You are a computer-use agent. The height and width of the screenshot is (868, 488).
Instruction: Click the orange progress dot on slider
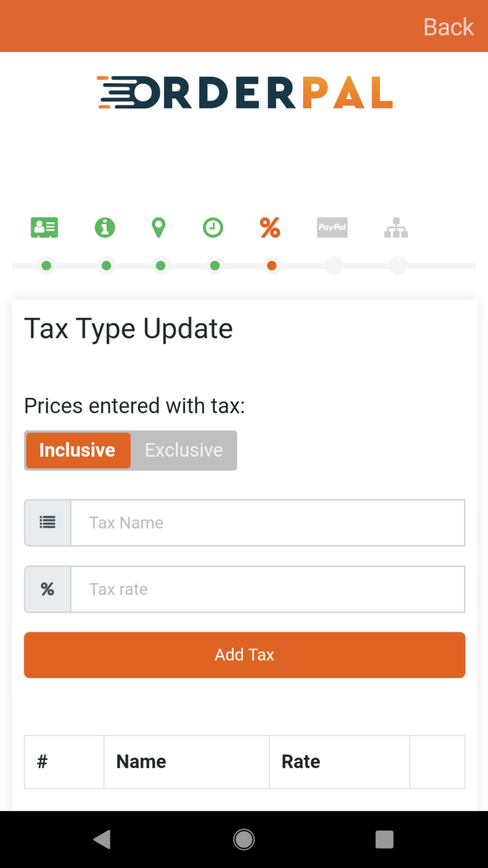pos(272,266)
